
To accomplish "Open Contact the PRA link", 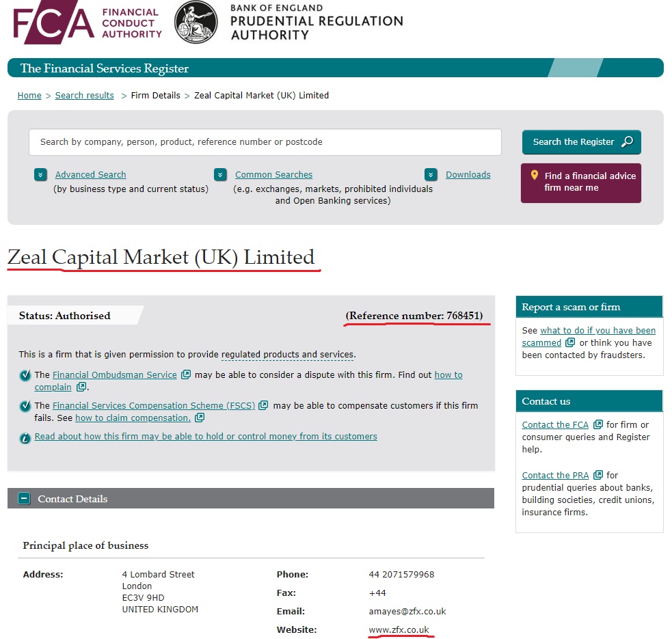I will click(555, 475).
